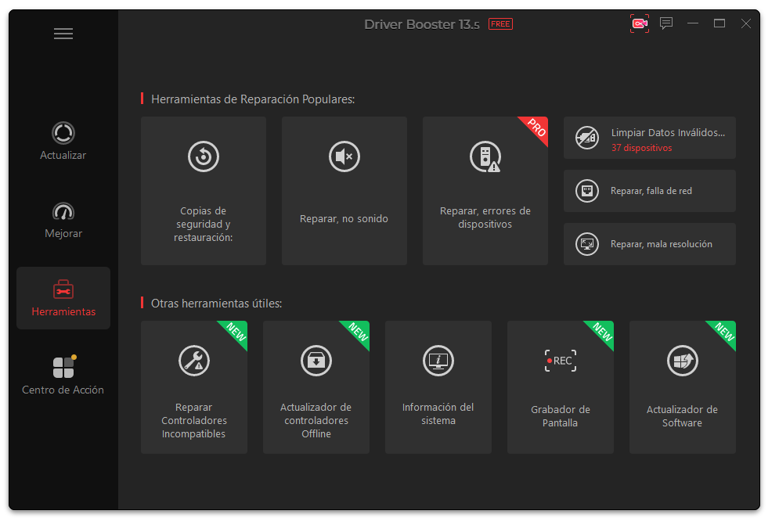Click the backup and restore circular icon
This screenshot has height=532, width=779.
[x=204, y=156]
